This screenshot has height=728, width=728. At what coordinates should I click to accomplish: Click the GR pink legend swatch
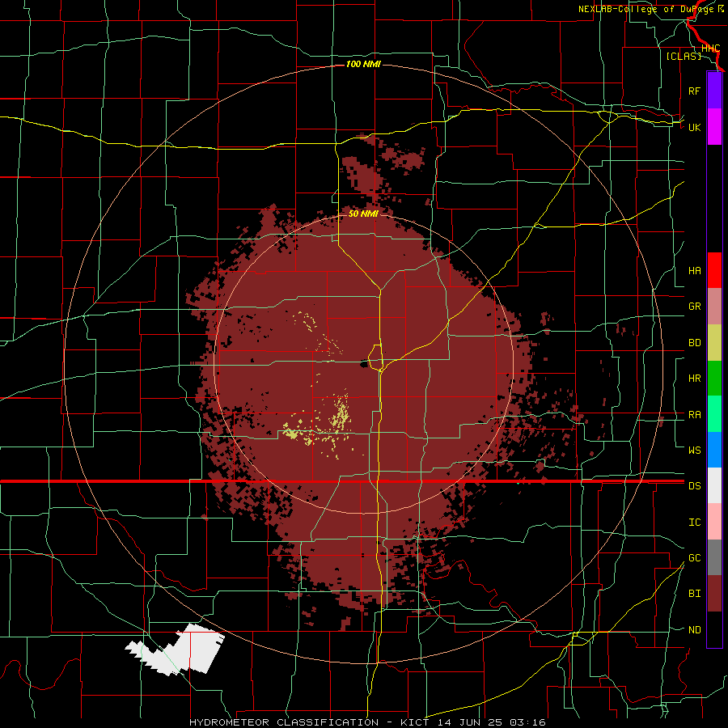[714, 307]
